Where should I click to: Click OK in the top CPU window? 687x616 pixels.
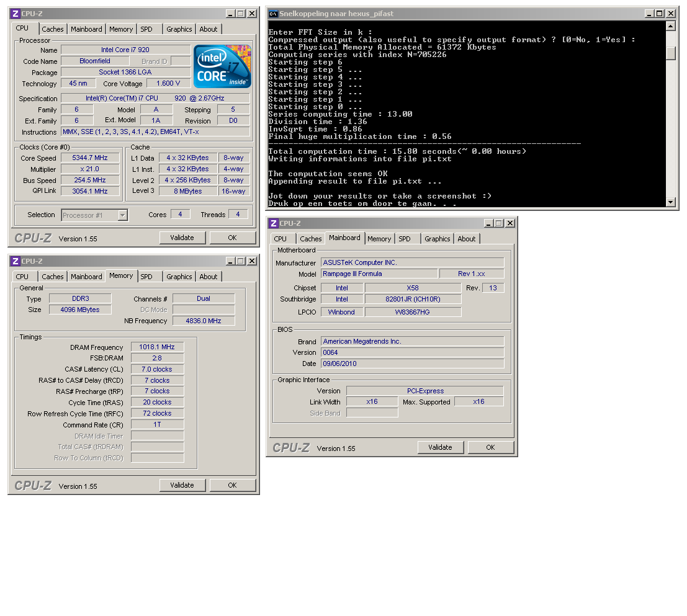coord(232,238)
